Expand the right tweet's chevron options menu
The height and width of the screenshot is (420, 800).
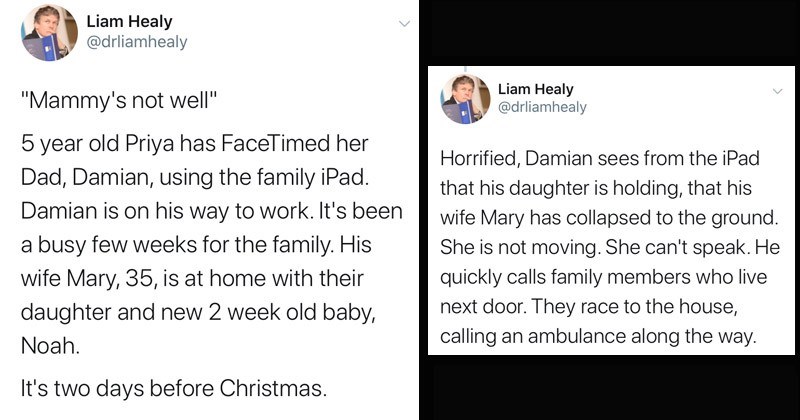click(x=777, y=90)
